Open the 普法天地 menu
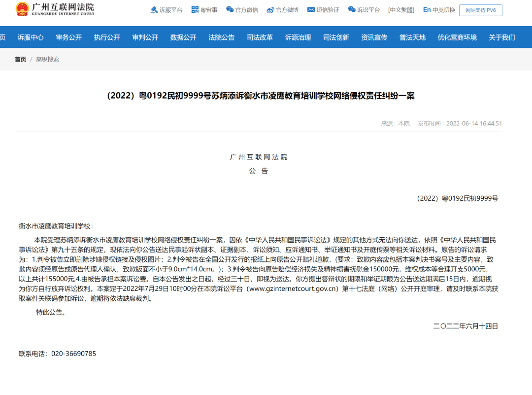 coord(413,37)
